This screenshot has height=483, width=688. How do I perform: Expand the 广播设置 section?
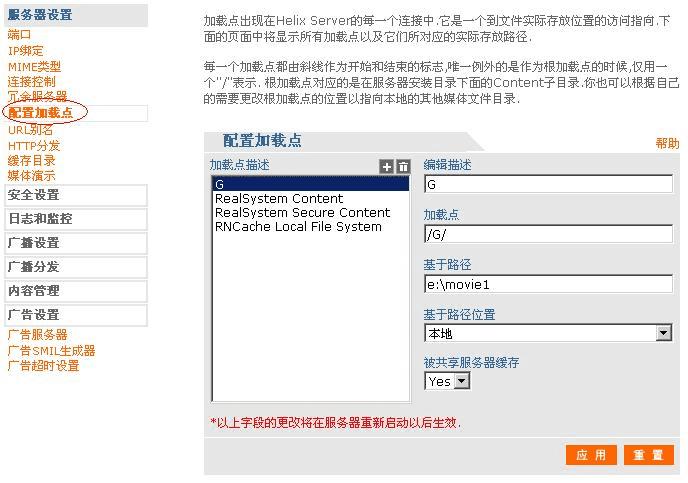click(34, 243)
